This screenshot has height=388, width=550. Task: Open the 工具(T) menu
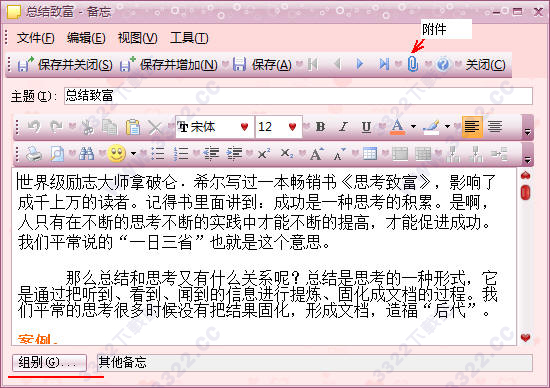189,38
